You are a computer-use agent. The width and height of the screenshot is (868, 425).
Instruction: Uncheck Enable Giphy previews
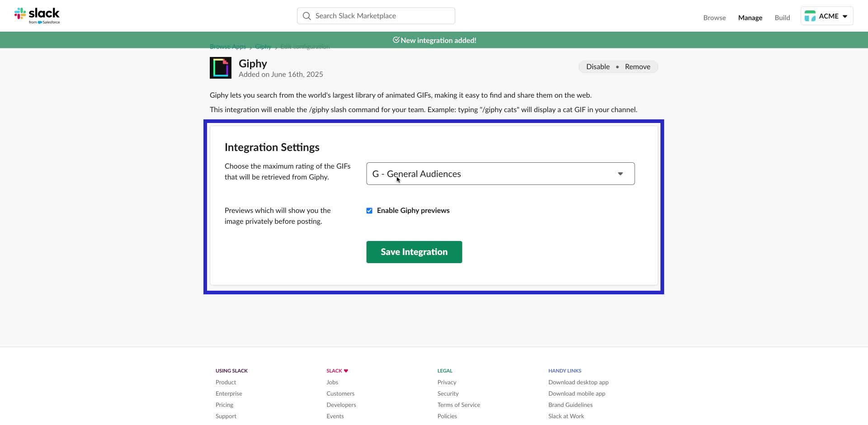coord(369,210)
